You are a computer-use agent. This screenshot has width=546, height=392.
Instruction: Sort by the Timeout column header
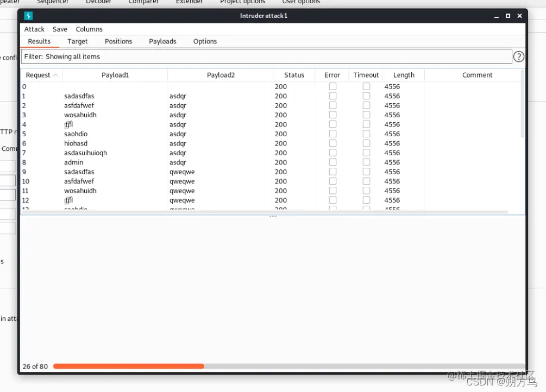[366, 75]
